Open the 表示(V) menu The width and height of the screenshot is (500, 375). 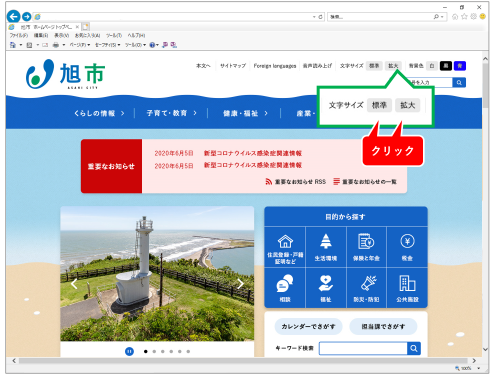[62, 35]
